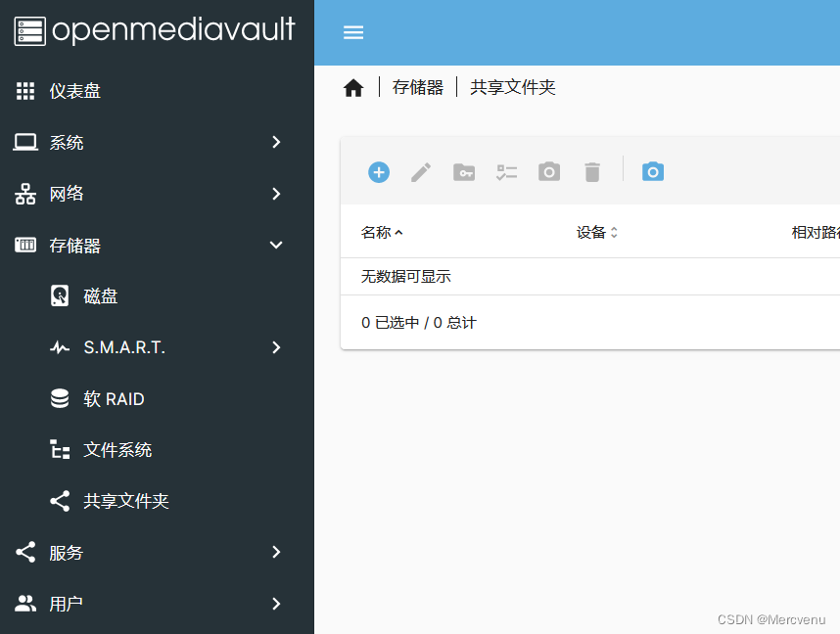Click the blue camera snapshots icon
840x634 pixels.
click(653, 172)
